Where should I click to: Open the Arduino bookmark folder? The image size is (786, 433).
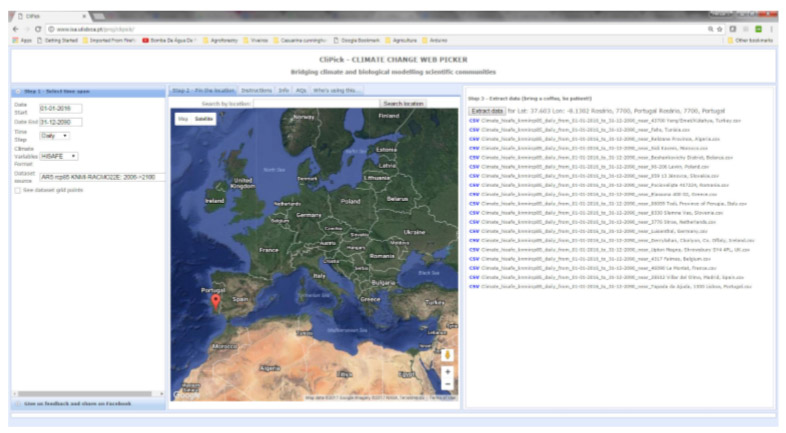[x=435, y=40]
